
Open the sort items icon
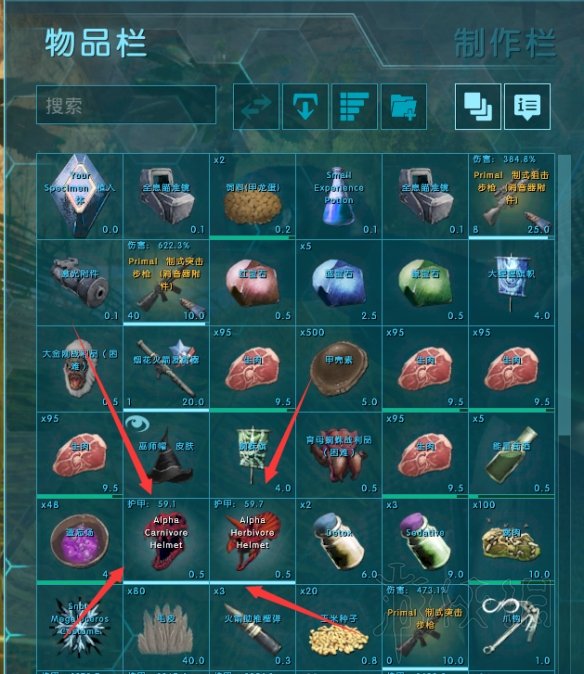[x=355, y=107]
